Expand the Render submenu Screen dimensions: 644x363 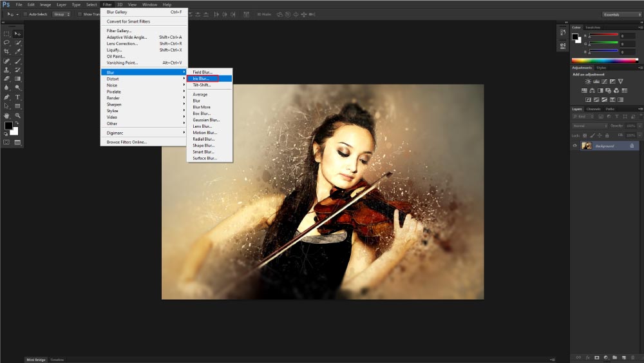click(x=144, y=98)
